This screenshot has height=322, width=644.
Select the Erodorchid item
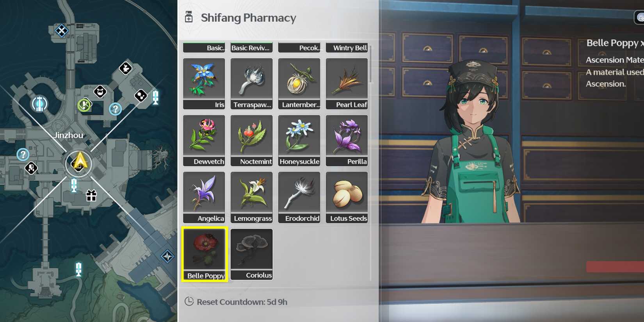(x=299, y=197)
